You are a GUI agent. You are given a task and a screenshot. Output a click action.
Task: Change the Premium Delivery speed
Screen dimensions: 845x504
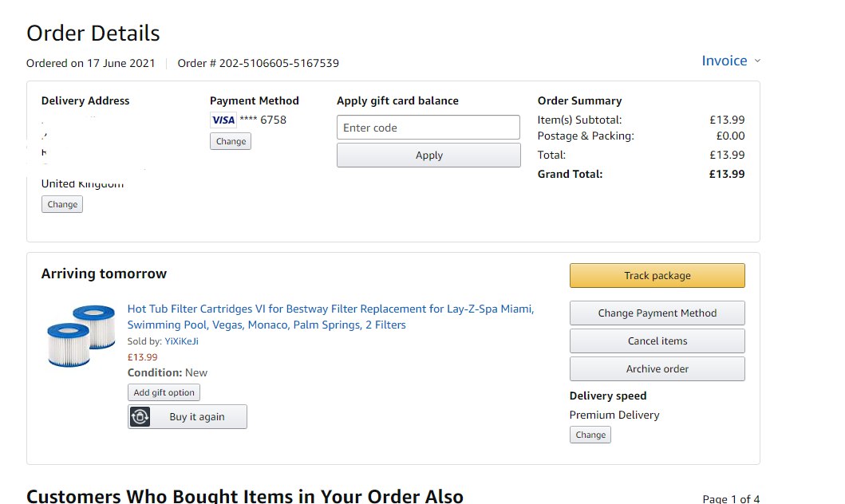(x=590, y=435)
